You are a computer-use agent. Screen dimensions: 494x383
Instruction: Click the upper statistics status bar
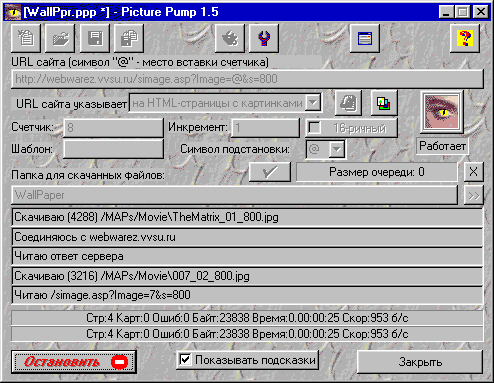point(247,318)
